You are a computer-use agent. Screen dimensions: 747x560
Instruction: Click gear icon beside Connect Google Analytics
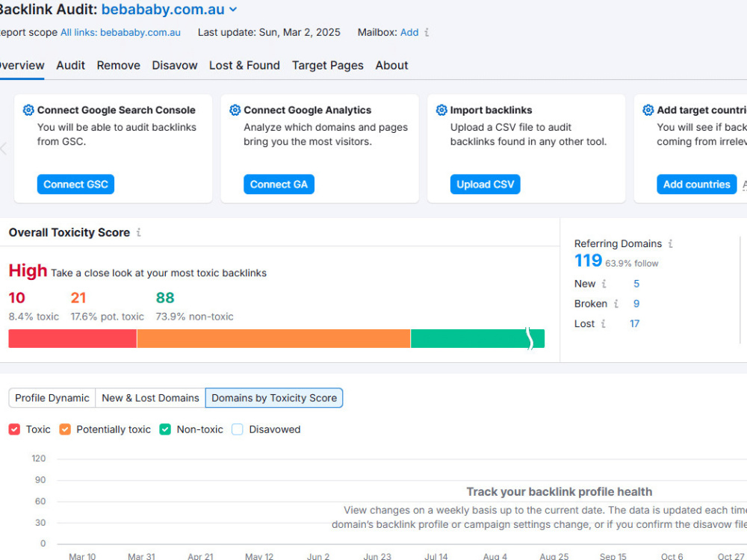(235, 110)
